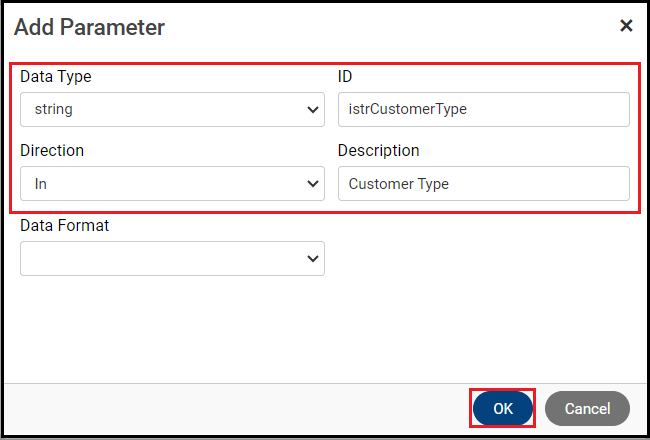Screen dimensions: 650x440
Task: Click the Direction chevron arrow
Action: [x=312, y=184]
